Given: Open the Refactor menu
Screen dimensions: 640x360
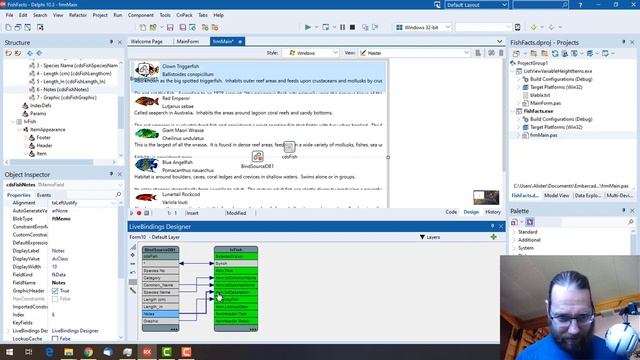Looking at the screenshot, I should pos(78,15).
